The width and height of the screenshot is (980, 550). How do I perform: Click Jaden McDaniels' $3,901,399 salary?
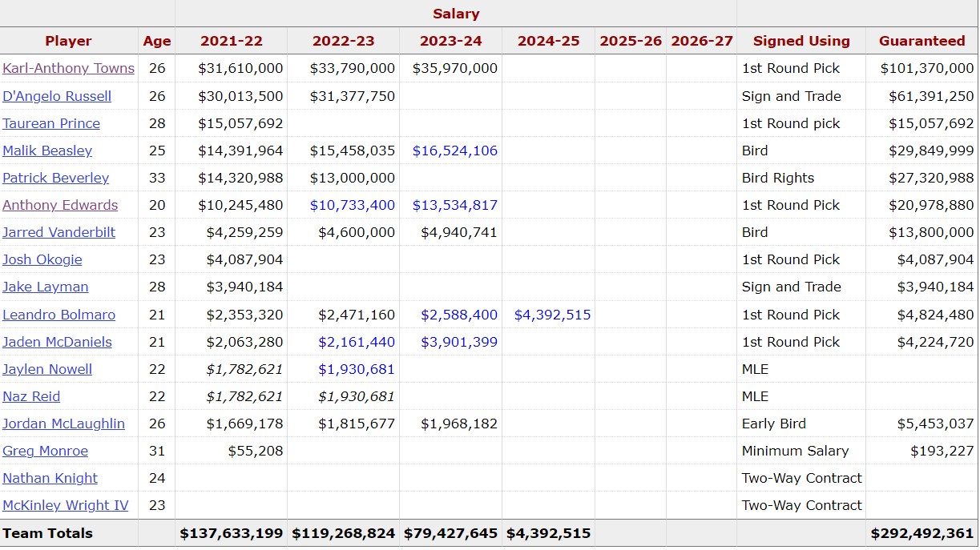(x=459, y=342)
